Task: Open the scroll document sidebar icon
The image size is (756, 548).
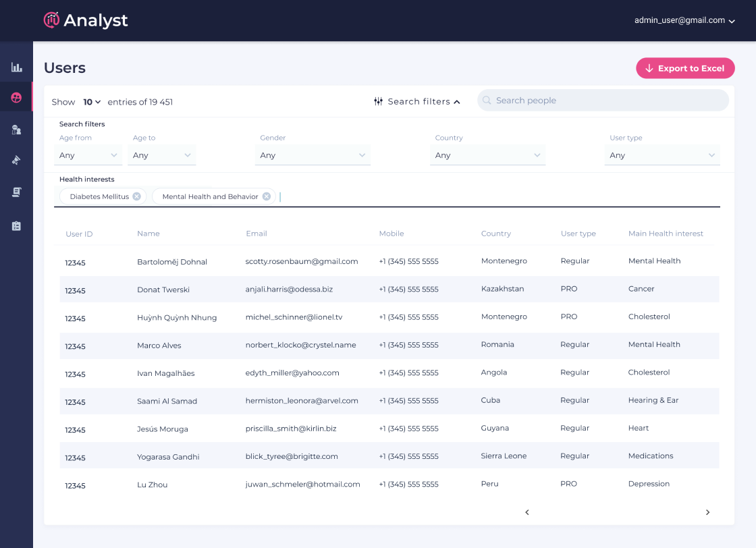Action: (16, 192)
